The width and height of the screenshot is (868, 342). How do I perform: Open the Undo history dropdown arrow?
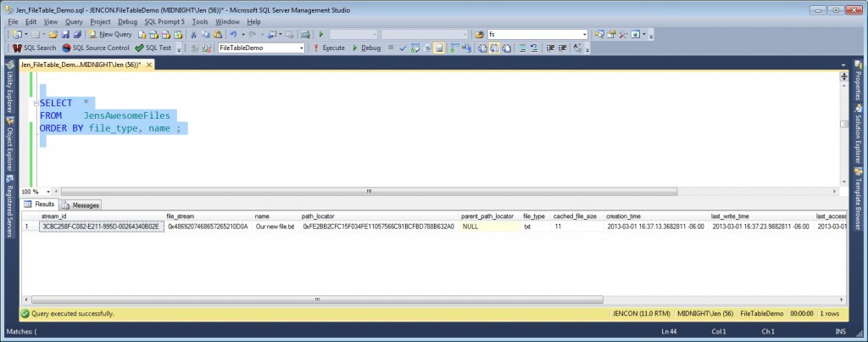[243, 34]
